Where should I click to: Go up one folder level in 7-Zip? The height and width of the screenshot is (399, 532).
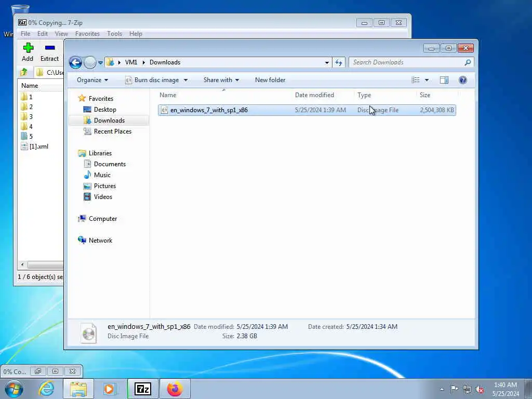point(24,72)
